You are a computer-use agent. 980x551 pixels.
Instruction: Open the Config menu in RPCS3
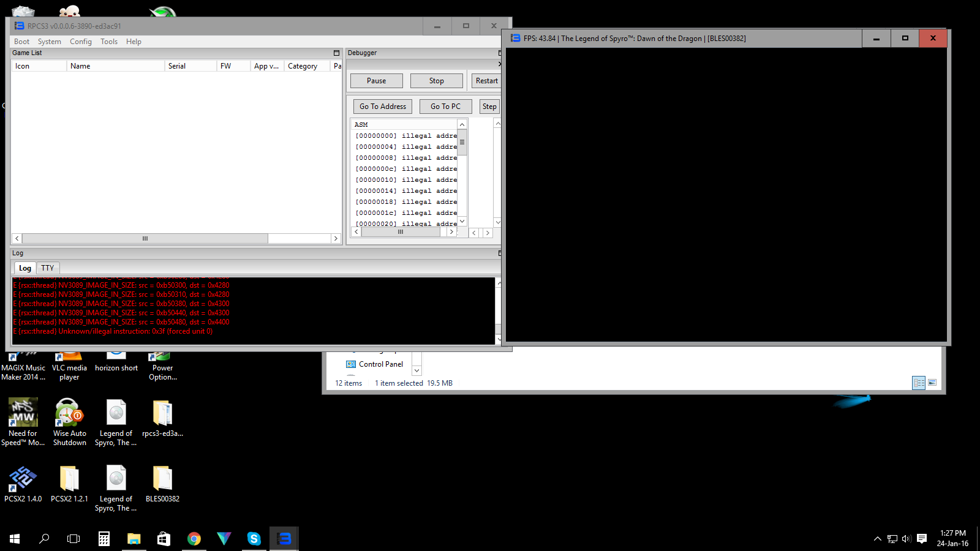[x=80, y=42]
